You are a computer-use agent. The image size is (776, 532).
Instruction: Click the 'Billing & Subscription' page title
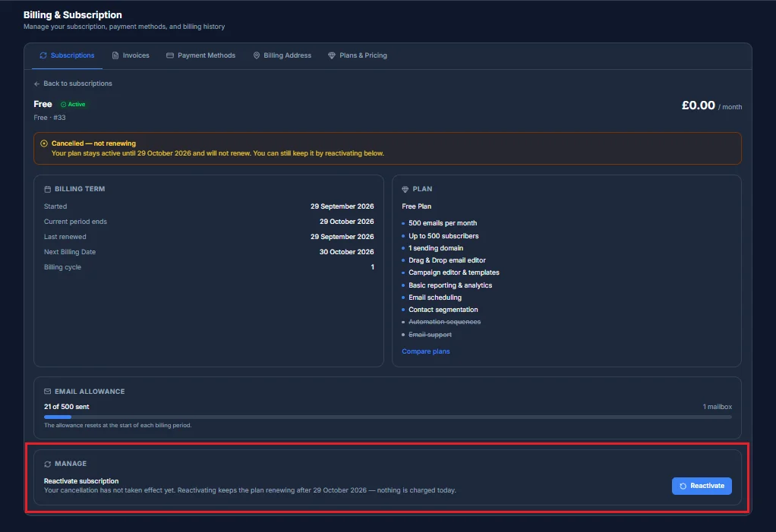tap(72, 15)
